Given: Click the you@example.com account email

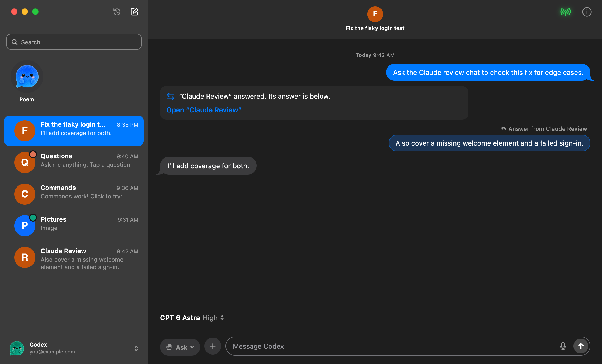Looking at the screenshot, I should 52,352.
